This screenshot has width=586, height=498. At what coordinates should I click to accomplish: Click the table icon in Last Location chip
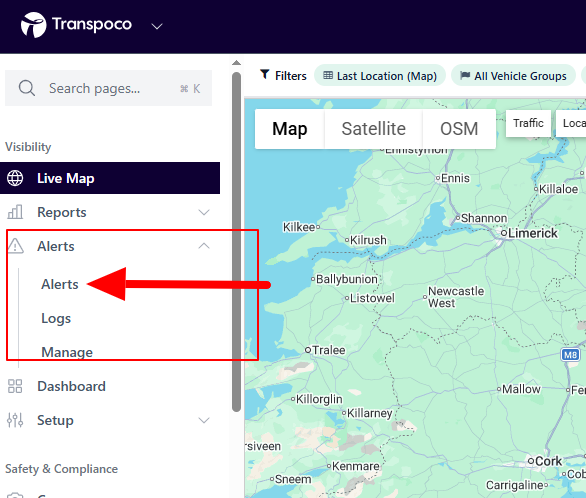tap(328, 75)
